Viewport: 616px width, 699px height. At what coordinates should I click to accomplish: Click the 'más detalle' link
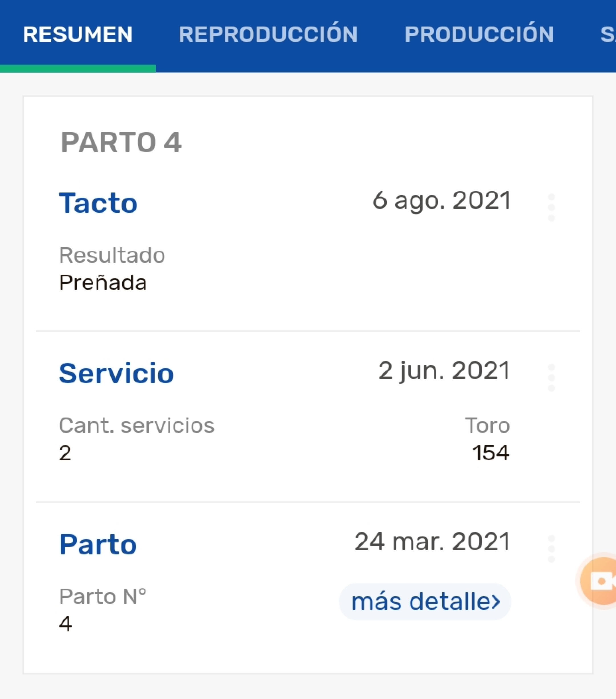pyautogui.click(x=425, y=601)
